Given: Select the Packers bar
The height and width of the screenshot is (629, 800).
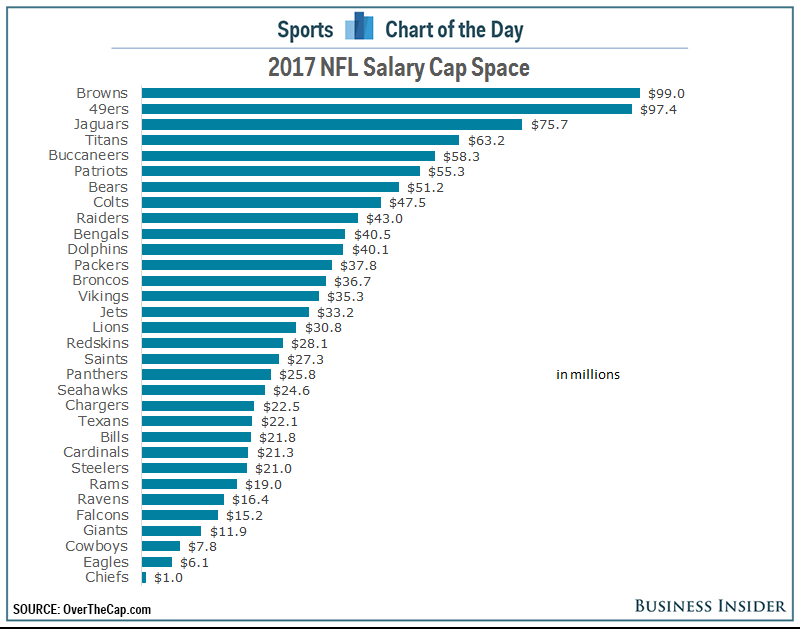Looking at the screenshot, I should 236,265.
